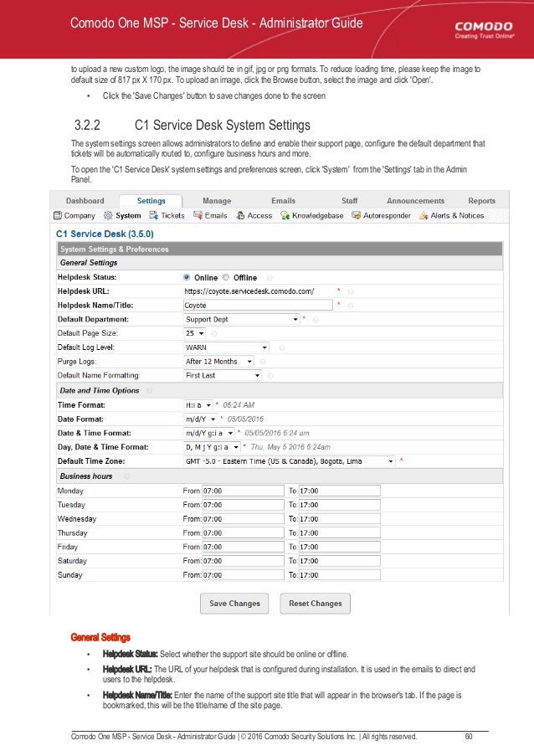Click help icon beside Default Name Formatting
Screen dimensions: 534x756
(x=270, y=376)
